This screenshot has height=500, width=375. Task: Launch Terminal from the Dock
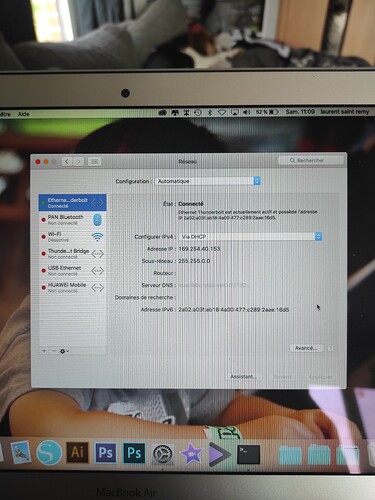(248, 454)
